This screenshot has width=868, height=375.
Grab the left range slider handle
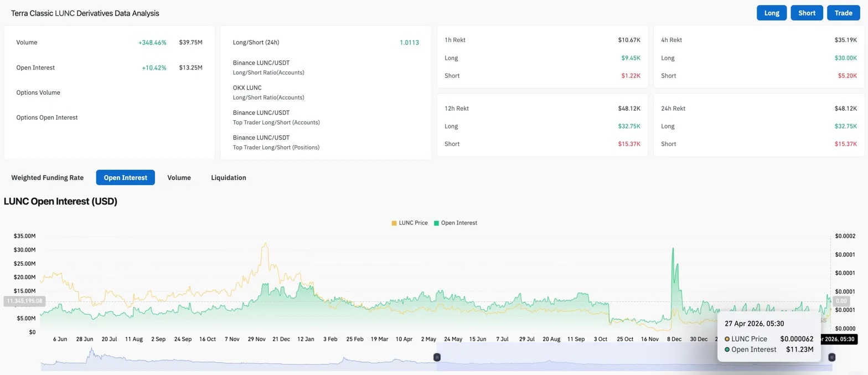tap(437, 358)
